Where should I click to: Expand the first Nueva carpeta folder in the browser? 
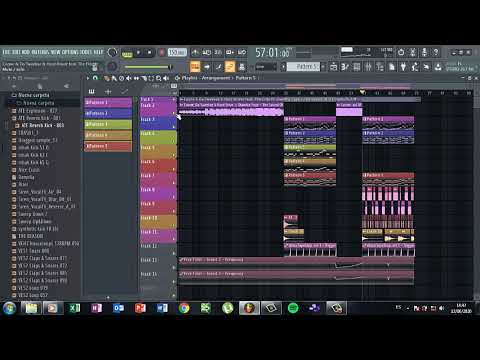(x=33, y=95)
